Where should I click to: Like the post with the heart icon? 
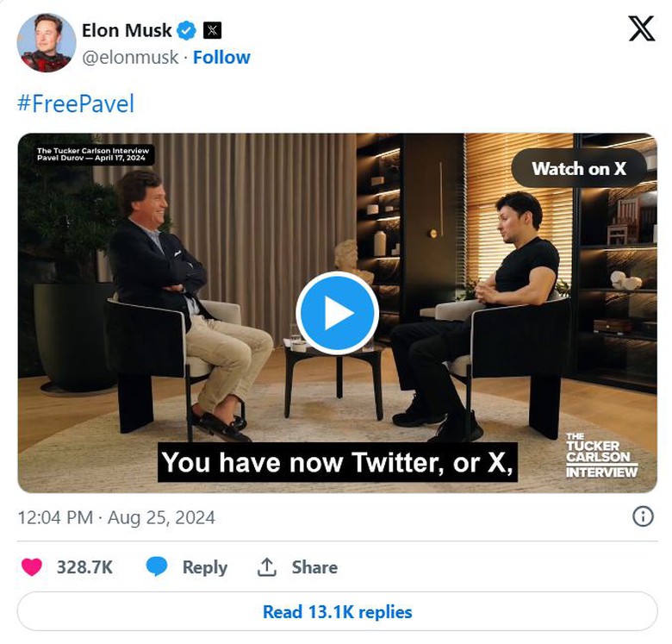(x=32, y=567)
